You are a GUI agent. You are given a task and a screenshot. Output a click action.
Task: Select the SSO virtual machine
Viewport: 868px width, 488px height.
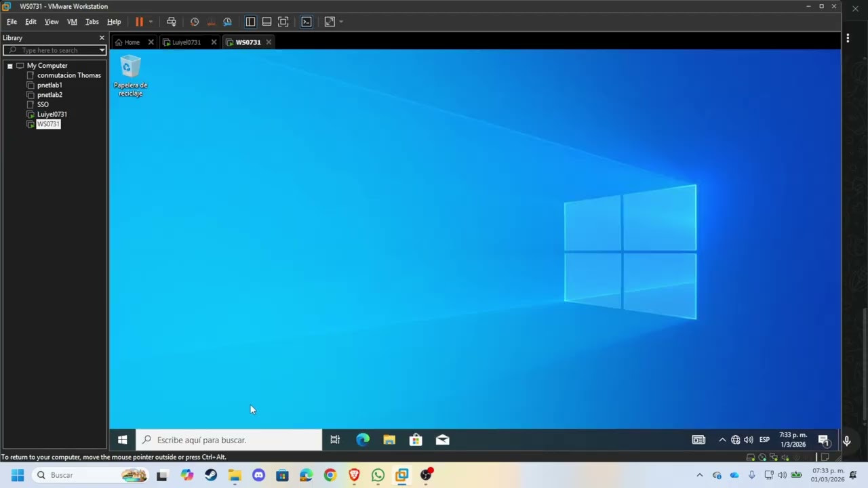point(43,104)
